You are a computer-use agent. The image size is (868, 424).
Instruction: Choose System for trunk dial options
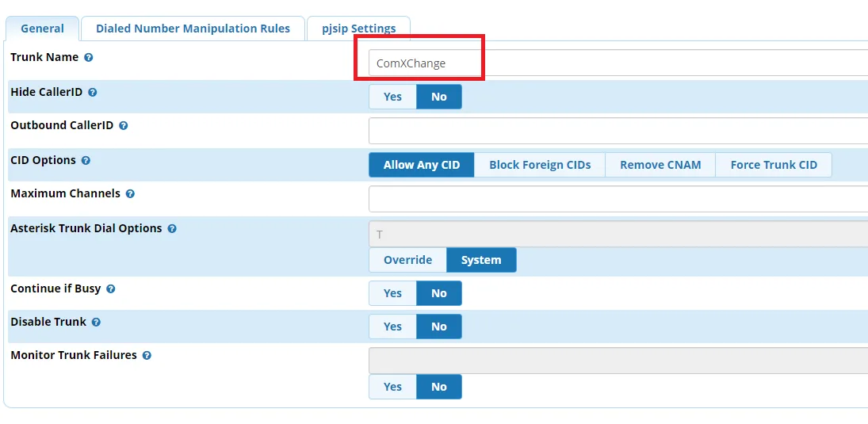pos(481,260)
